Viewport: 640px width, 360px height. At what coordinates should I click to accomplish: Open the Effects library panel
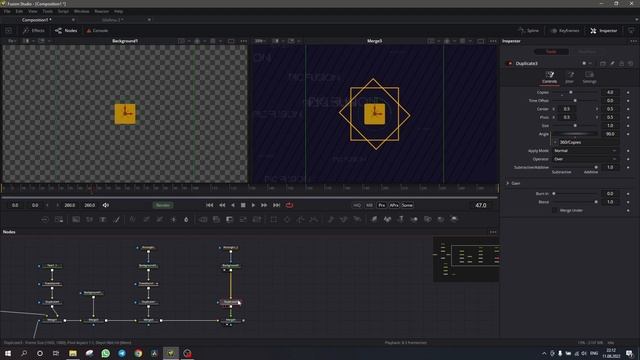click(x=34, y=31)
